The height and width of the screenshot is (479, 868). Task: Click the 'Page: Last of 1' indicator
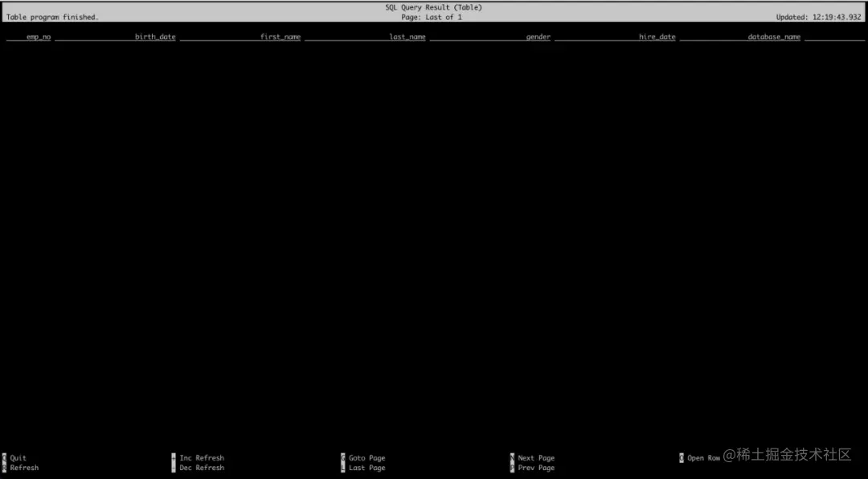432,17
